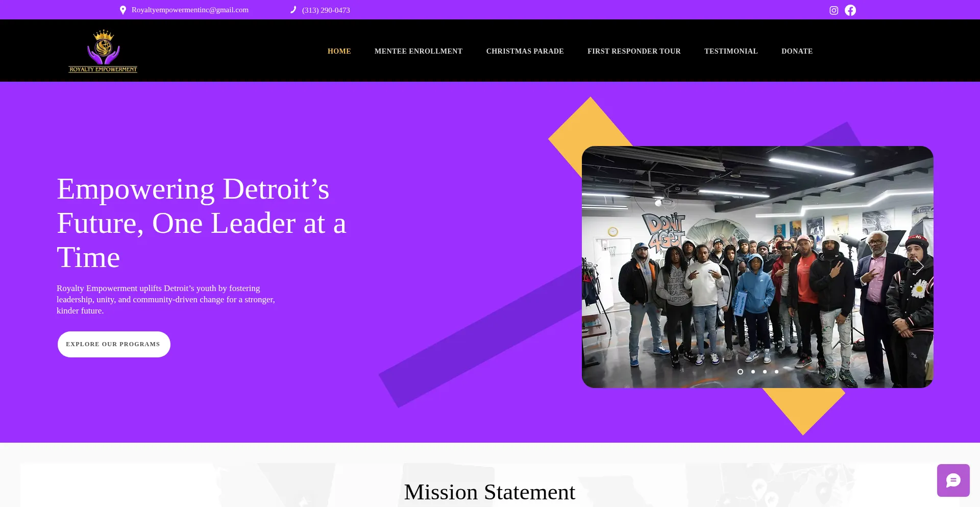Open the Mentee Enrollment page

click(x=419, y=51)
